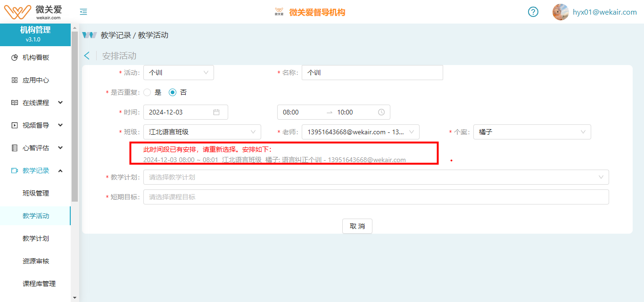Click the 微关爱 logo at top left
The width and height of the screenshot is (644, 302).
click(33, 12)
